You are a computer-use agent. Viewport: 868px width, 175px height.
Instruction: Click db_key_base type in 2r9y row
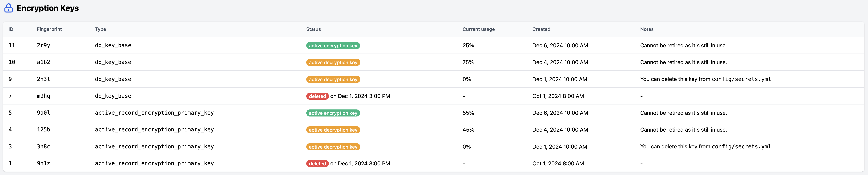pos(113,45)
